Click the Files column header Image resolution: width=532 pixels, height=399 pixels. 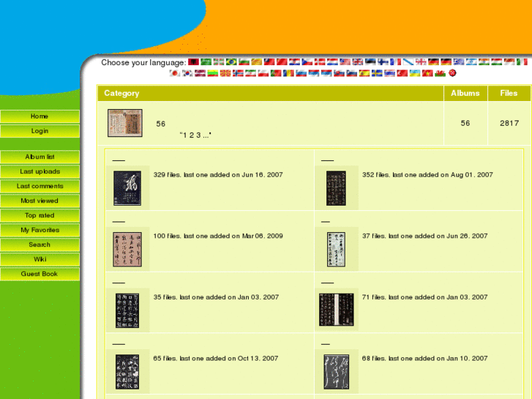tap(509, 94)
